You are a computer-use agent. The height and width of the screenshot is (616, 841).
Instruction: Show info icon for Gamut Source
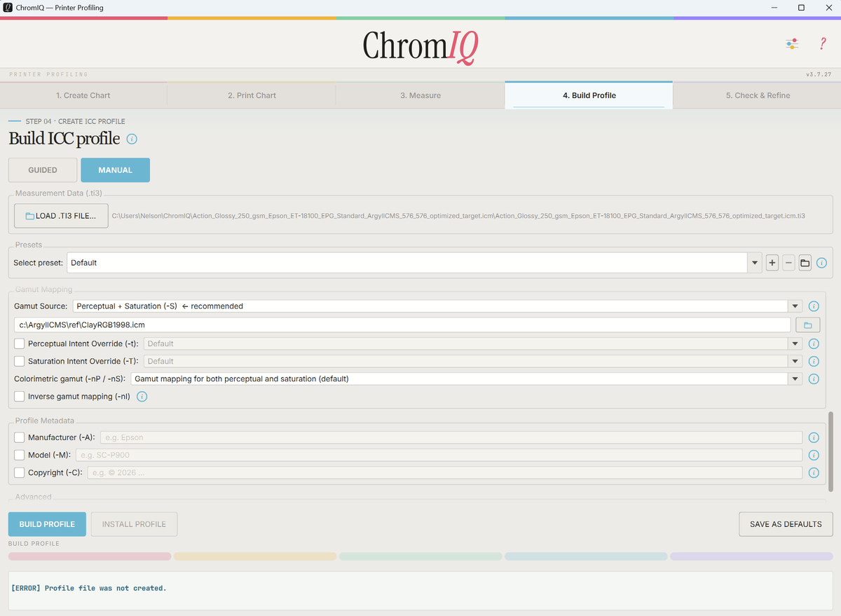[x=814, y=306]
